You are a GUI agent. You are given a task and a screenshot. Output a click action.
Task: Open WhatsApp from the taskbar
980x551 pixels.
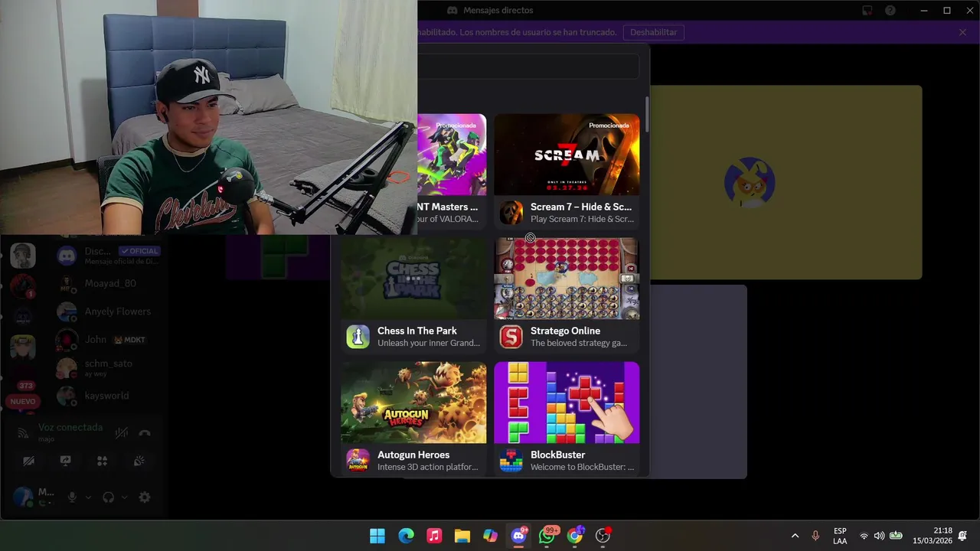tap(547, 536)
